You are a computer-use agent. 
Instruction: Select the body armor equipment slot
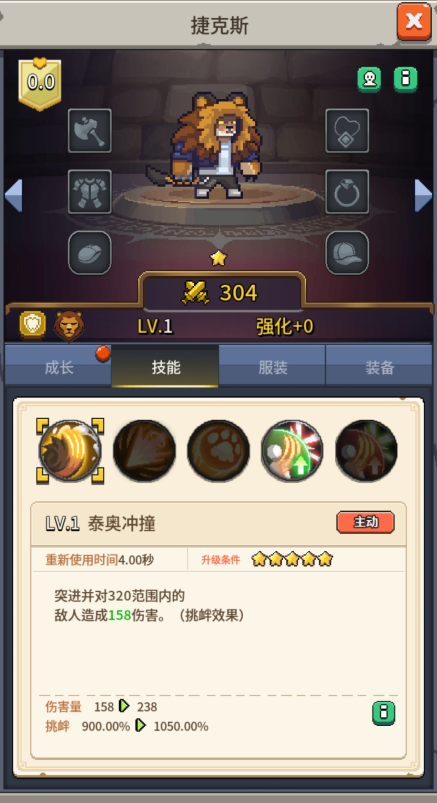coord(90,192)
